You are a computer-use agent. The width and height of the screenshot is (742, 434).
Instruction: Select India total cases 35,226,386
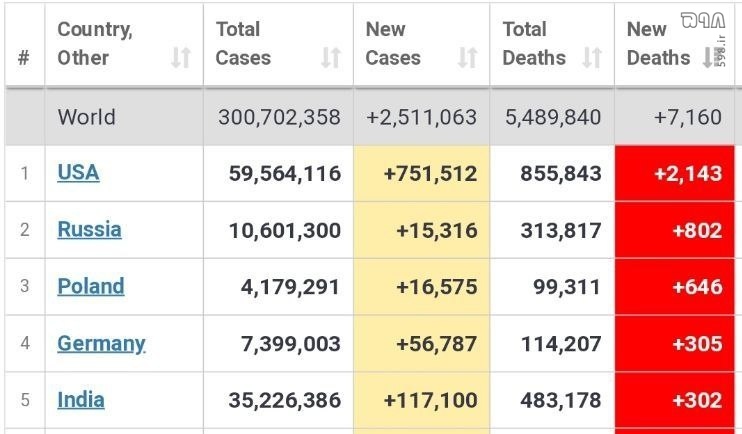pyautogui.click(x=285, y=400)
